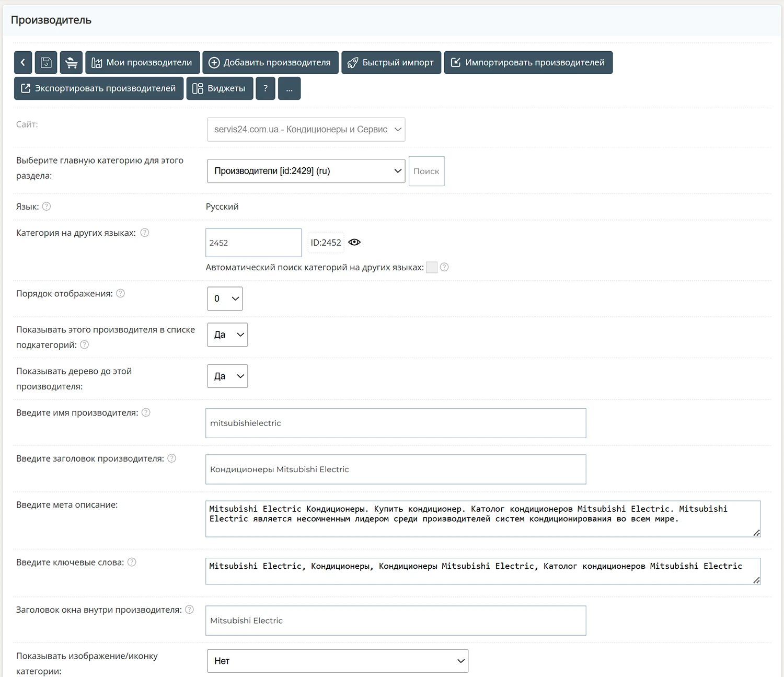Click the question mark toolbar button
The width and height of the screenshot is (784, 677).
click(x=266, y=88)
